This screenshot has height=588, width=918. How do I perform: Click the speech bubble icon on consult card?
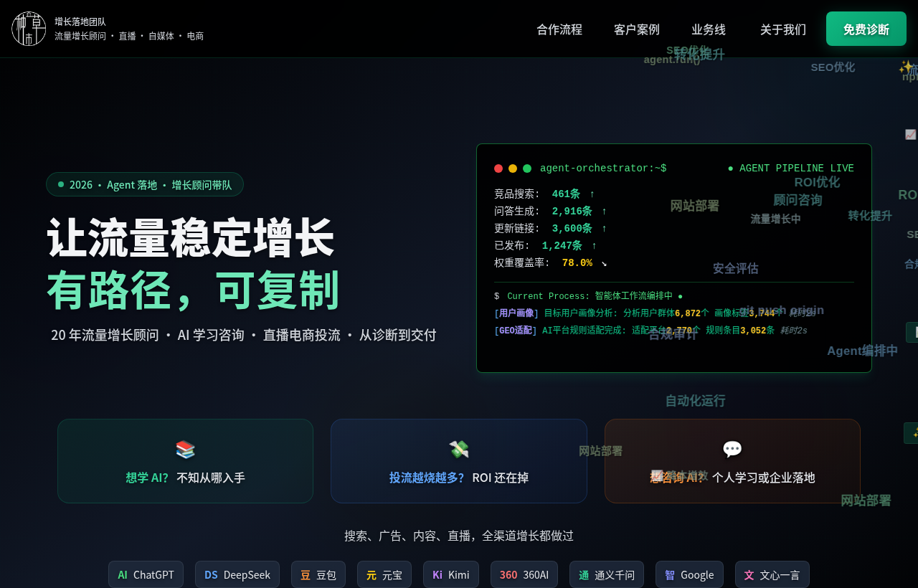(x=732, y=450)
